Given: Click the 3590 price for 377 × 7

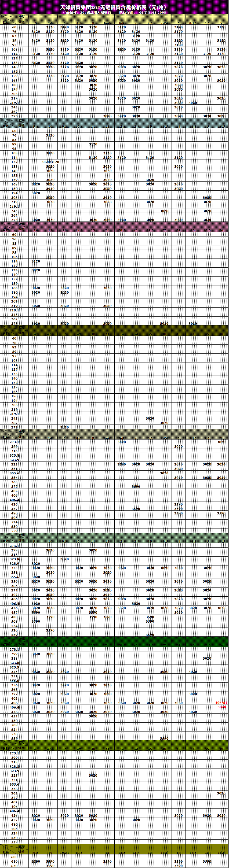Looking at the screenshot, I should [136, 487].
